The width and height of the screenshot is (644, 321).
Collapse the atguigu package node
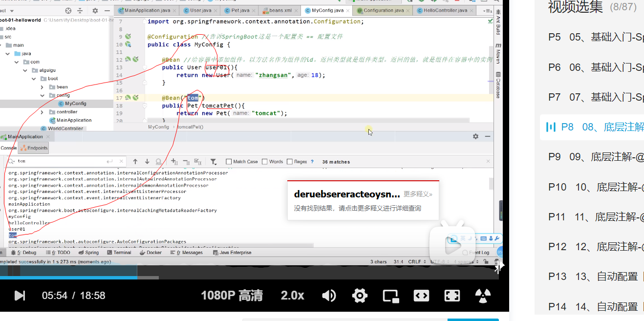click(x=26, y=70)
